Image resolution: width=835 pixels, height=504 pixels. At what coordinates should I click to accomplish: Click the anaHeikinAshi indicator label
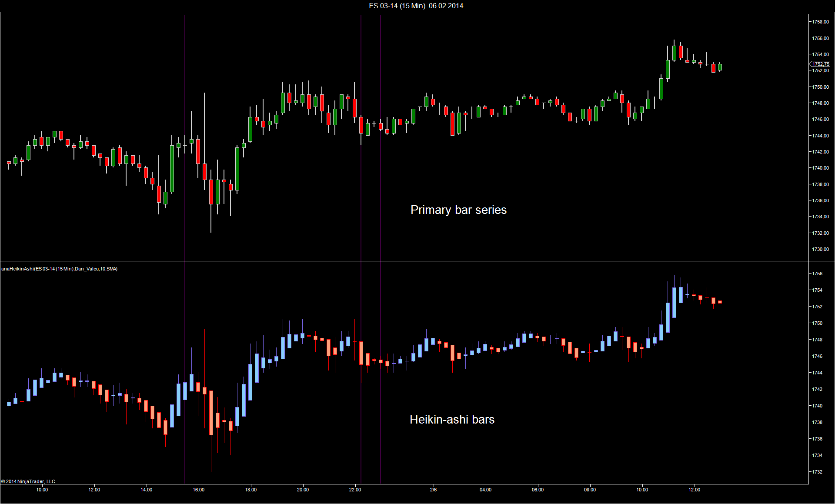[x=59, y=269]
